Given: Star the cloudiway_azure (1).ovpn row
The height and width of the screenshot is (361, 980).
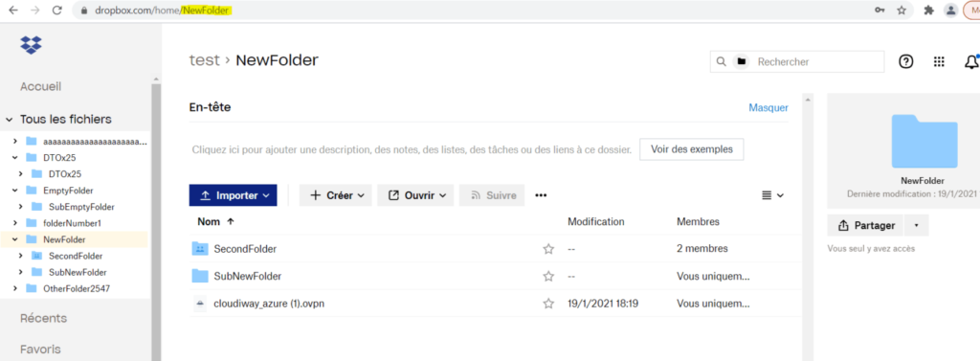Looking at the screenshot, I should click(548, 304).
